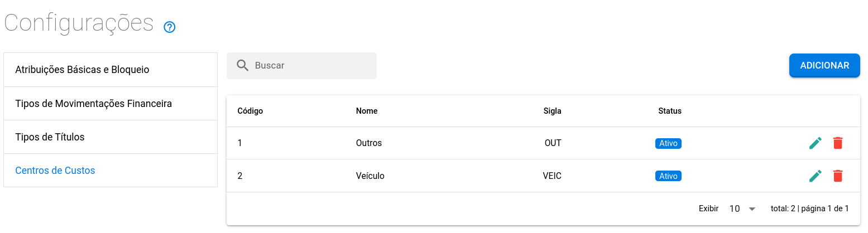
Task: Click the Status column header
Action: [669, 111]
